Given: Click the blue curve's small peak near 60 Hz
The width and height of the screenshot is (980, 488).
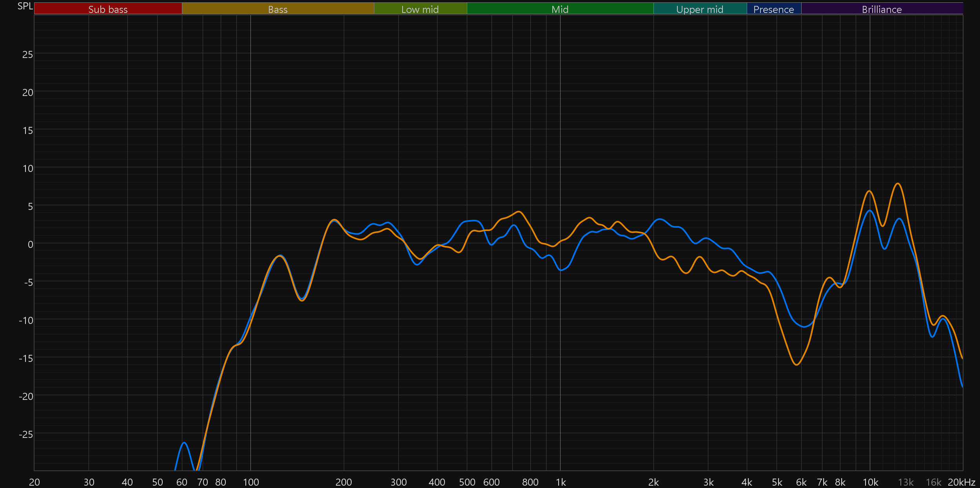Looking at the screenshot, I should [184, 443].
